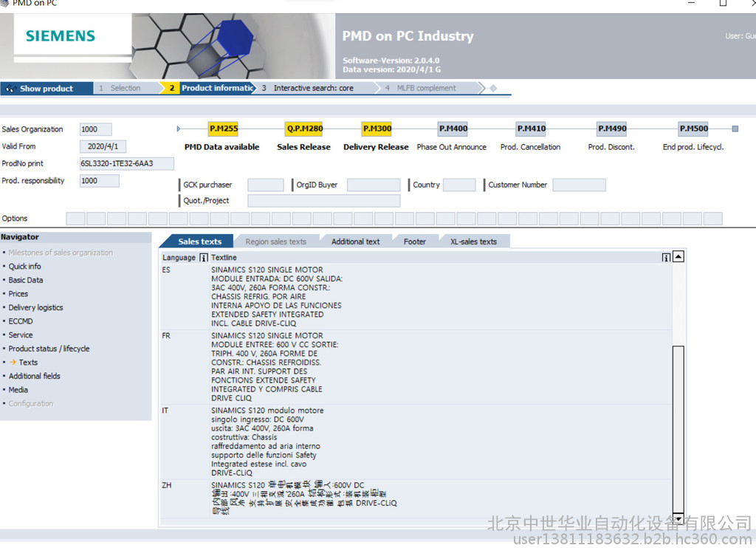The height and width of the screenshot is (548, 756).
Task: Select the P.M300 milestone marker
Action: point(377,129)
